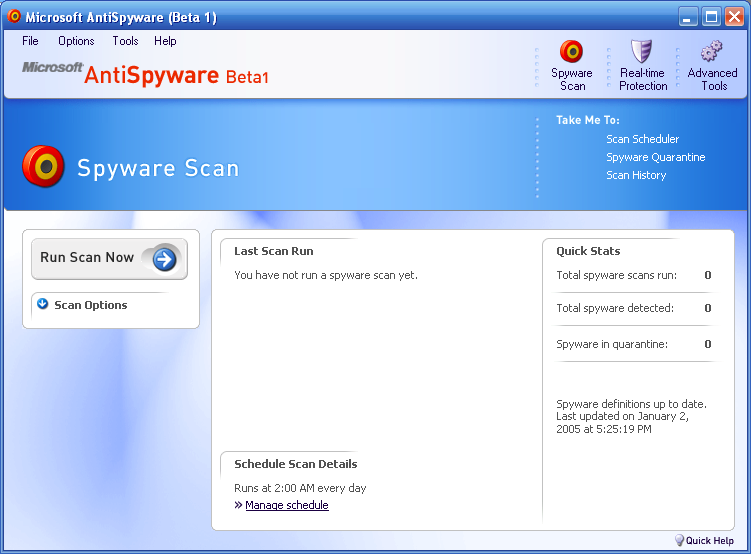Viewport: 751px width, 554px height.
Task: Click the Quick Help text
Action: pos(709,541)
